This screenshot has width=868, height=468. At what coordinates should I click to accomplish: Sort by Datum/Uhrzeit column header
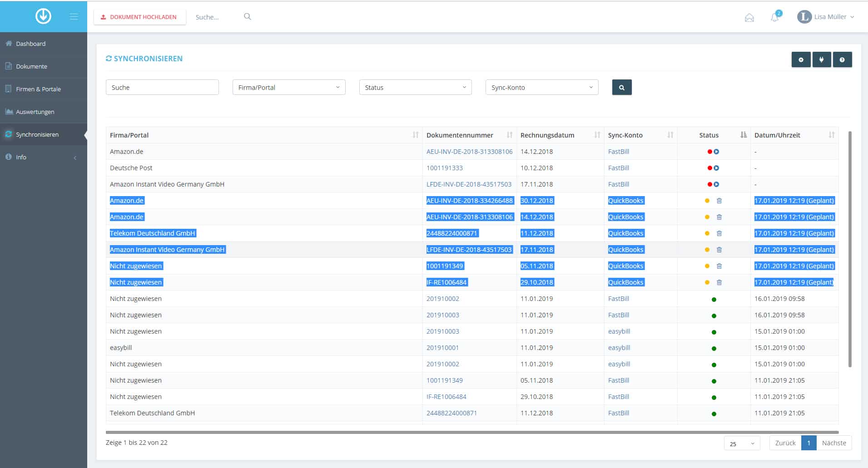794,135
